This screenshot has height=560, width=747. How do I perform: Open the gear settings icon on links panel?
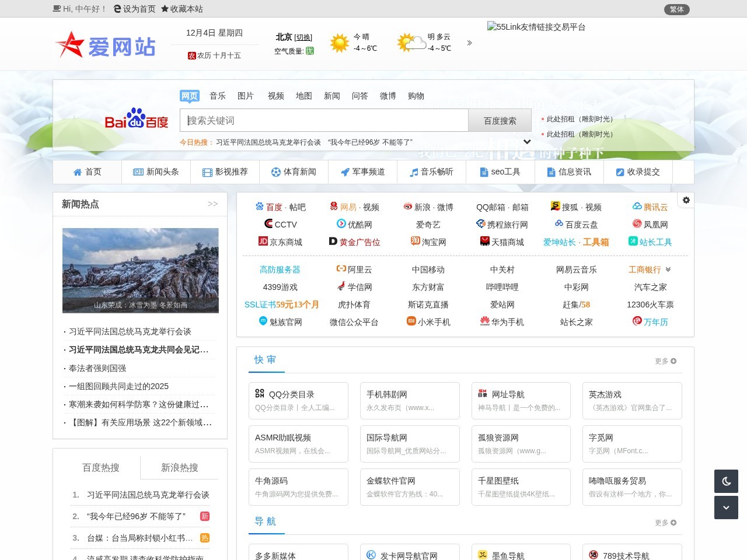click(x=686, y=200)
